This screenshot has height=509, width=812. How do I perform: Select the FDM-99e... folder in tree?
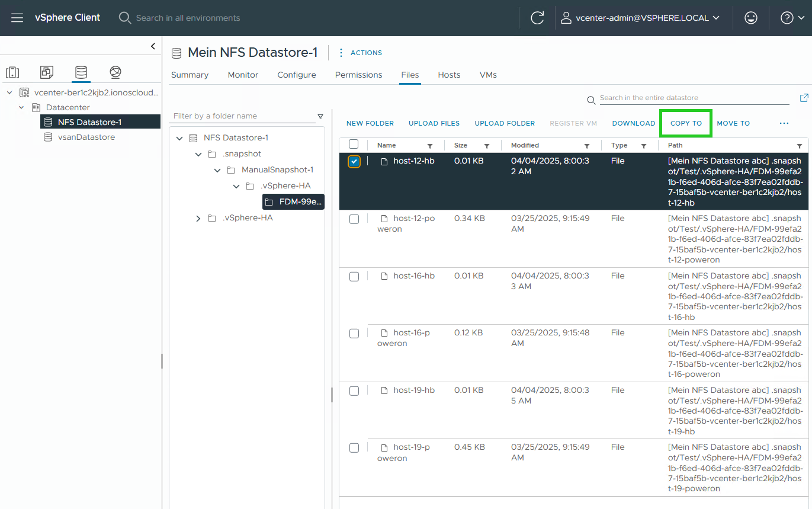coord(293,202)
